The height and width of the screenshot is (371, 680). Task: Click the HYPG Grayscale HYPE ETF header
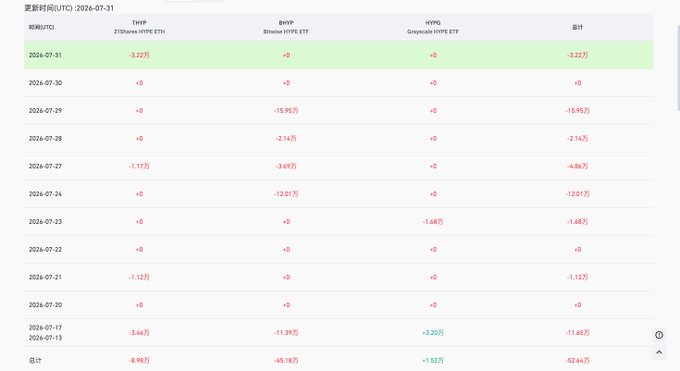click(x=433, y=27)
